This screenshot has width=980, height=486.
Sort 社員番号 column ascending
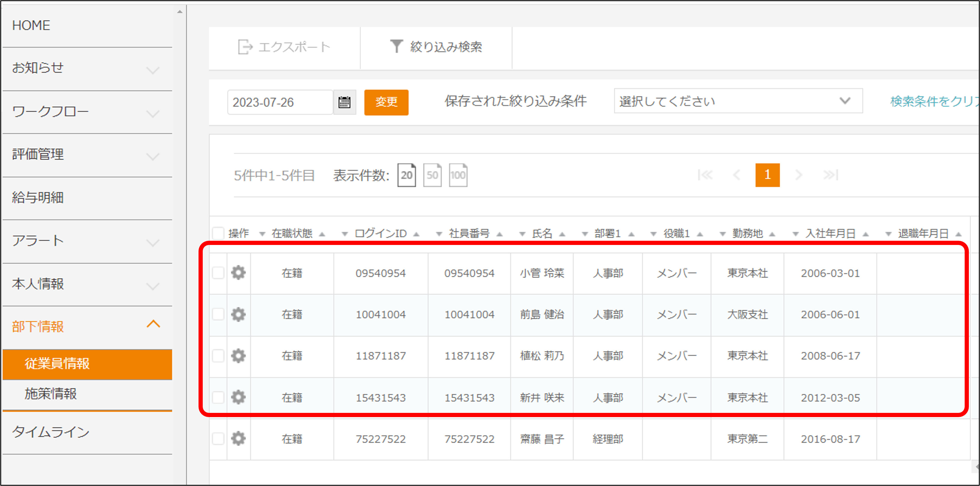[x=500, y=234]
